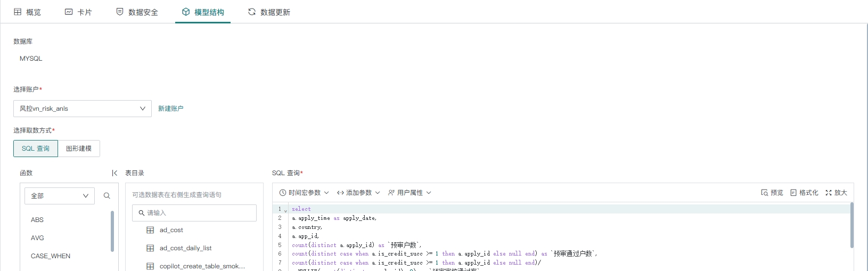Viewport: 868px width, 271px height.
Task: Open the 全部 function category dropdown
Action: pyautogui.click(x=60, y=196)
